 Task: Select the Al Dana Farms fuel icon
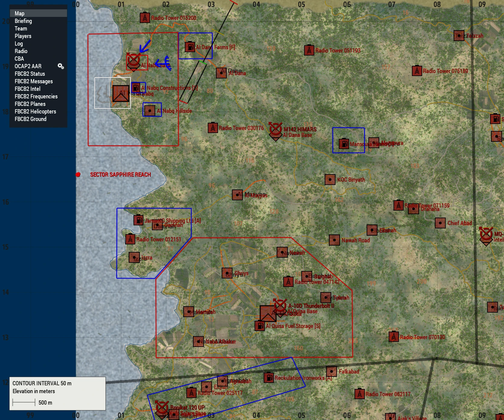pyautogui.click(x=190, y=47)
